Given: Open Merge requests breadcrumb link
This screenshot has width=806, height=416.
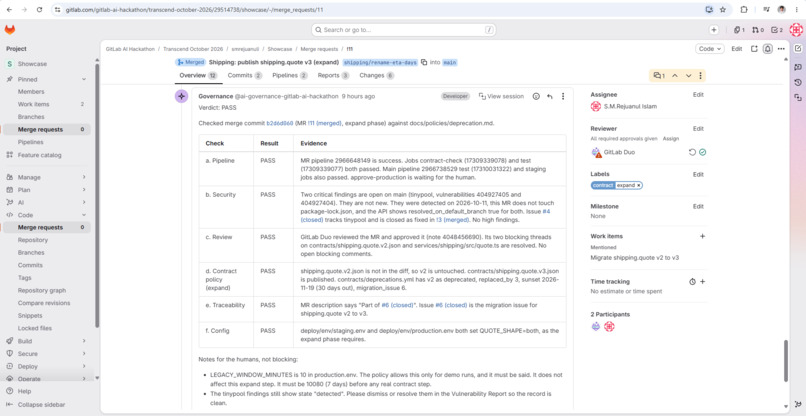Looking at the screenshot, I should [319, 49].
